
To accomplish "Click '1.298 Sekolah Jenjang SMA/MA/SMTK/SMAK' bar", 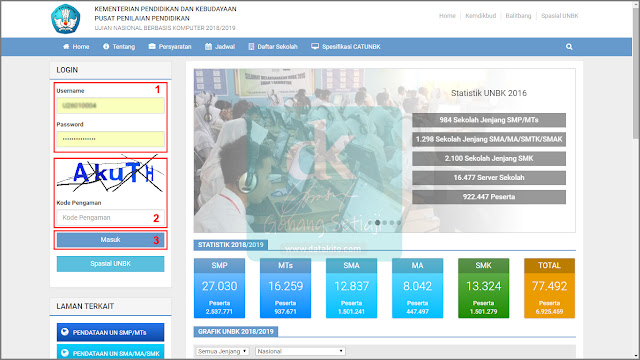I will pos(489,139).
